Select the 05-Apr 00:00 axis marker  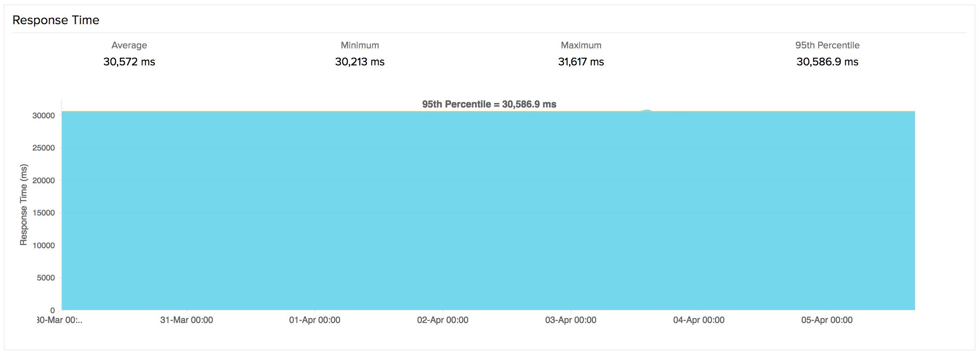(827, 320)
